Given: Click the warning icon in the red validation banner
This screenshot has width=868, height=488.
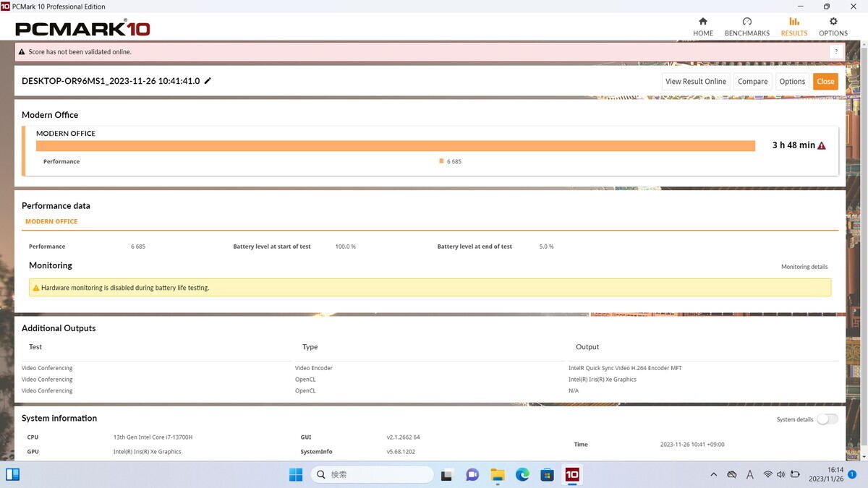Looking at the screenshot, I should [21, 52].
